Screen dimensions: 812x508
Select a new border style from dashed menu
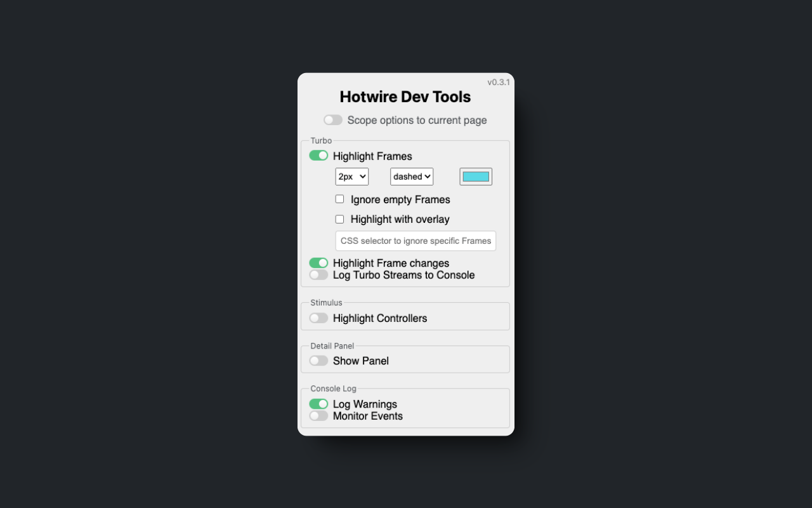click(x=411, y=176)
